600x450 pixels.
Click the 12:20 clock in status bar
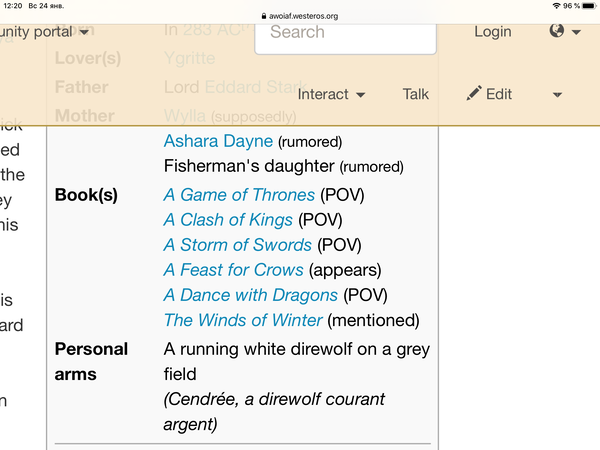pyautogui.click(x=13, y=6)
